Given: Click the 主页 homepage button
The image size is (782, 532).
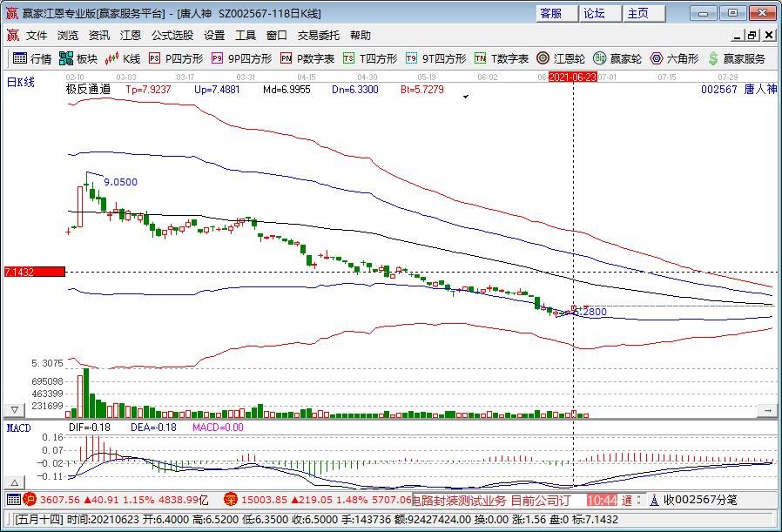Looking at the screenshot, I should pyautogui.click(x=644, y=13).
